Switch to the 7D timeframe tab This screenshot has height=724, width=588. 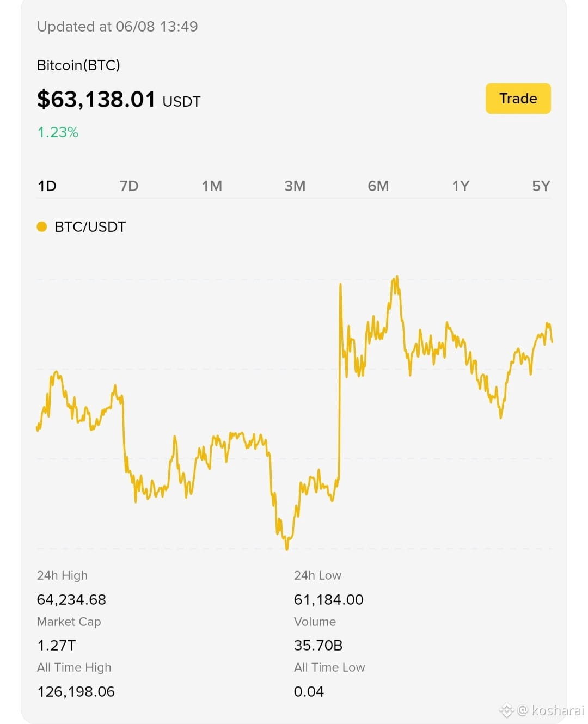[x=129, y=186]
